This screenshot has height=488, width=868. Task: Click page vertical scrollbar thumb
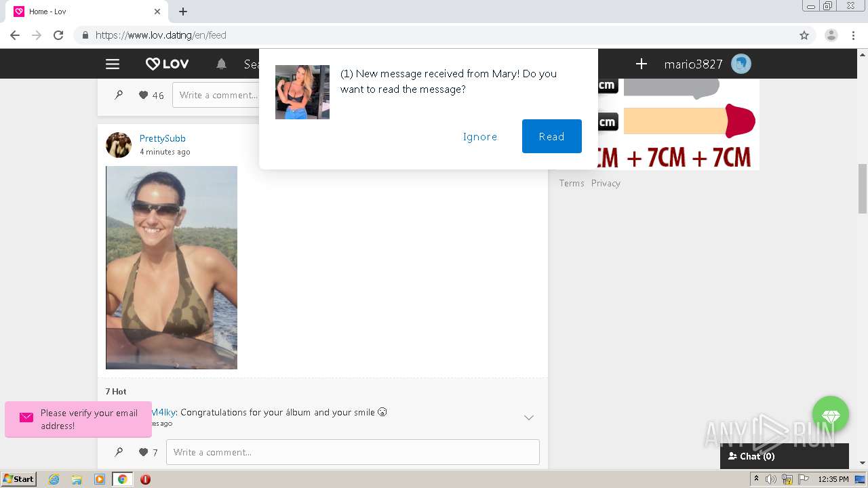coord(863,188)
